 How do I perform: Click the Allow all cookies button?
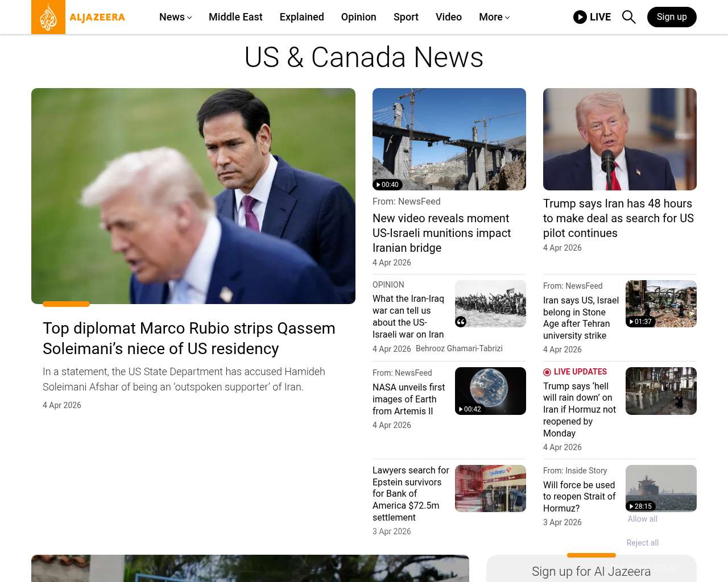click(643, 519)
